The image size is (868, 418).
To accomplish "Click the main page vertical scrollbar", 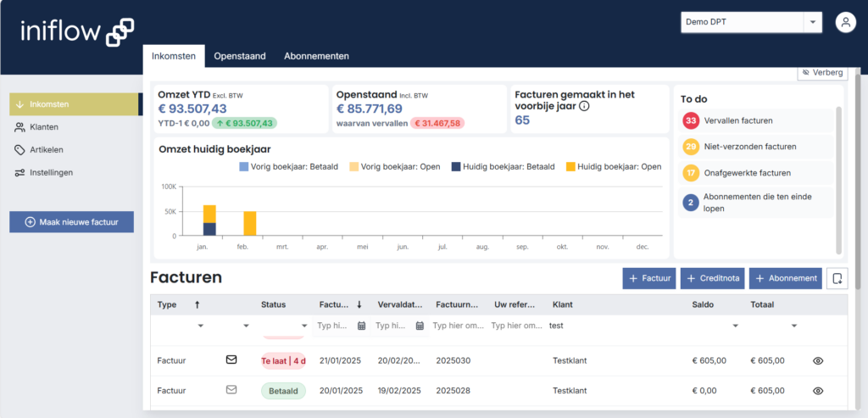I will click(858, 182).
